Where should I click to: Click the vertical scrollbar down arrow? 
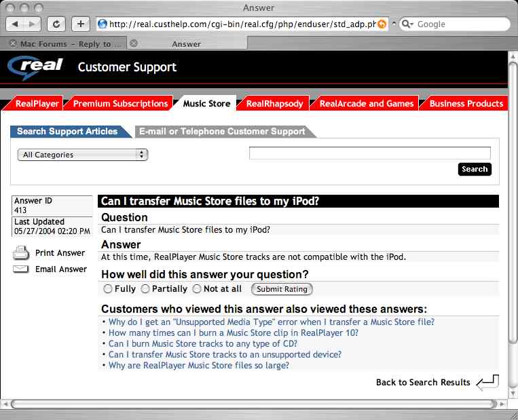513,394
